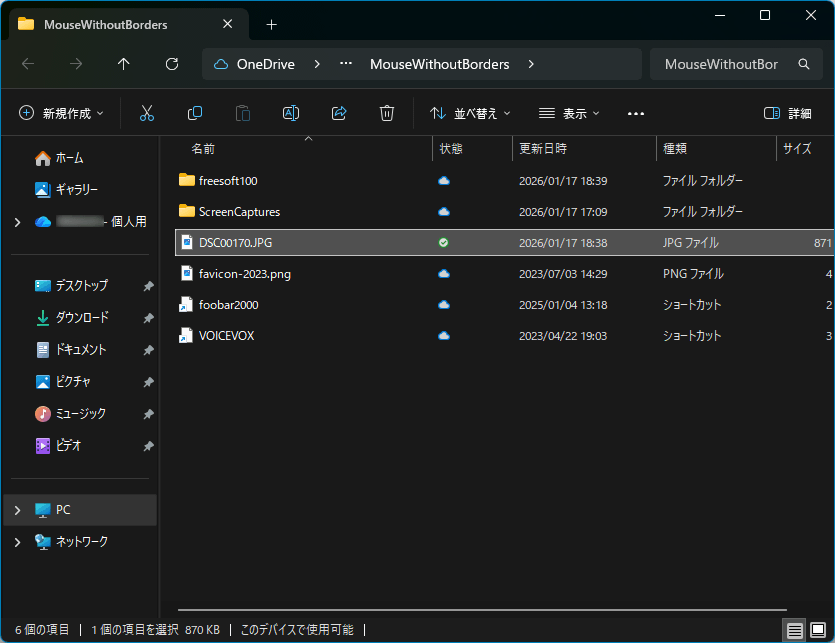Click OneDrive in the address bar
Screen dimensions: 835x643
click(265, 64)
